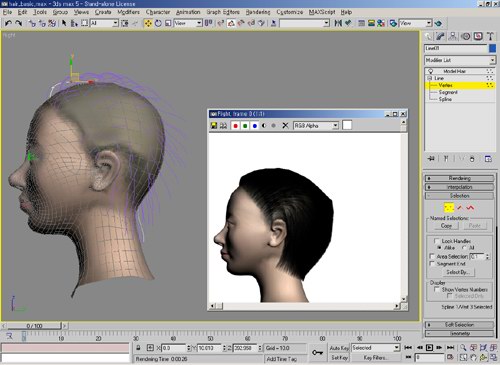
Task: Click the Arc Rotate viewport icon
Action: click(x=484, y=357)
